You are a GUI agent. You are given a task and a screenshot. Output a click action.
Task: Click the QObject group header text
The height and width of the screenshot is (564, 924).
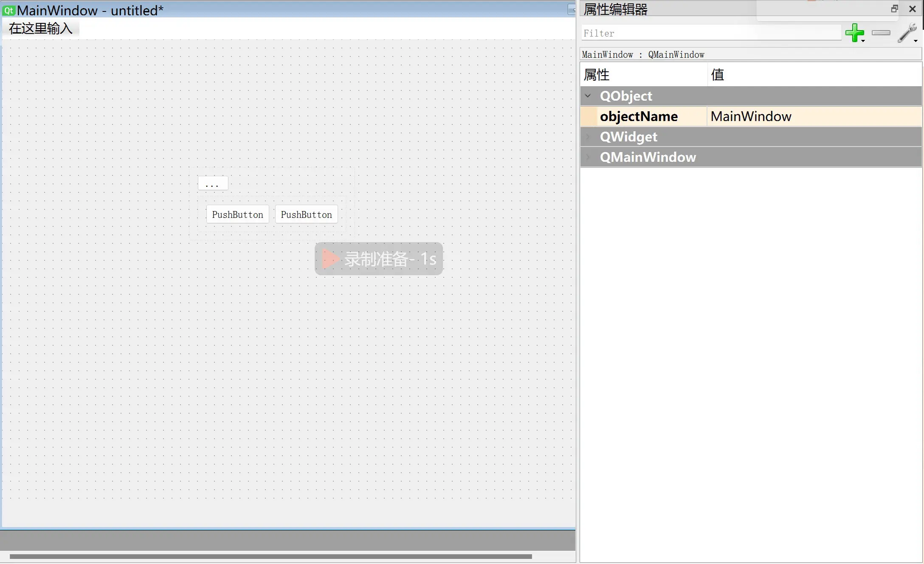tap(626, 96)
